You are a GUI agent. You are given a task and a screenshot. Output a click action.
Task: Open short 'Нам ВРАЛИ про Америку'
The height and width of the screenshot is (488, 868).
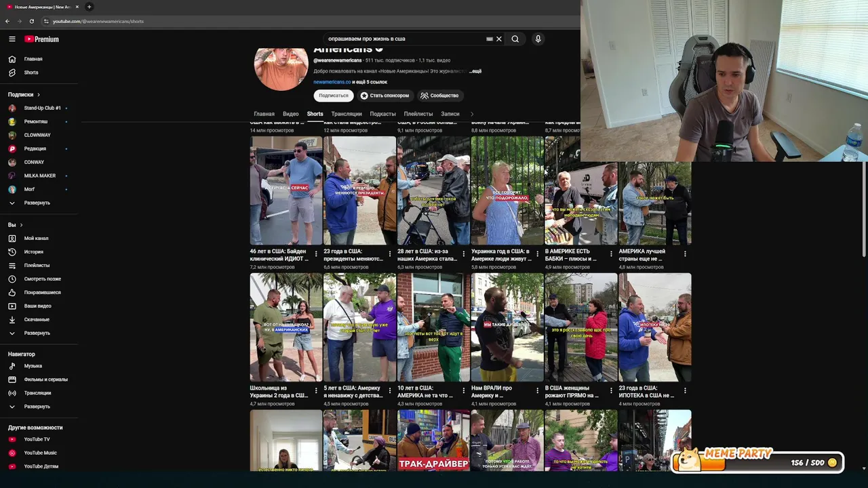pos(507,327)
